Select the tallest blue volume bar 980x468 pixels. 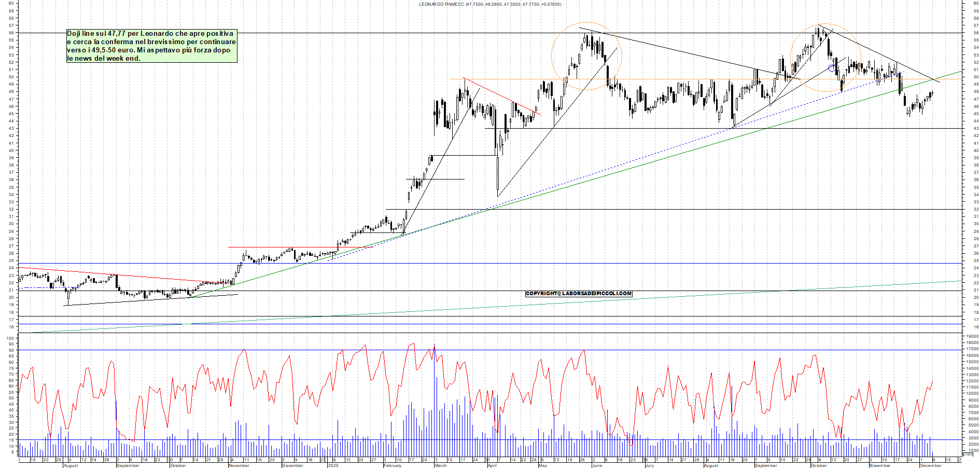click(434, 389)
